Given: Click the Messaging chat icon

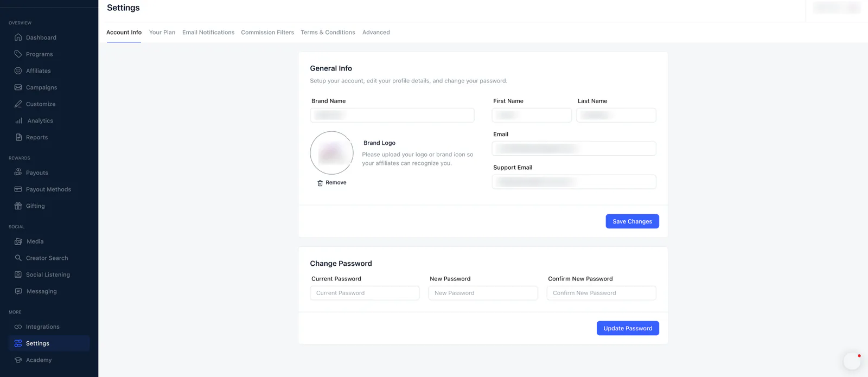Looking at the screenshot, I should (x=18, y=291).
